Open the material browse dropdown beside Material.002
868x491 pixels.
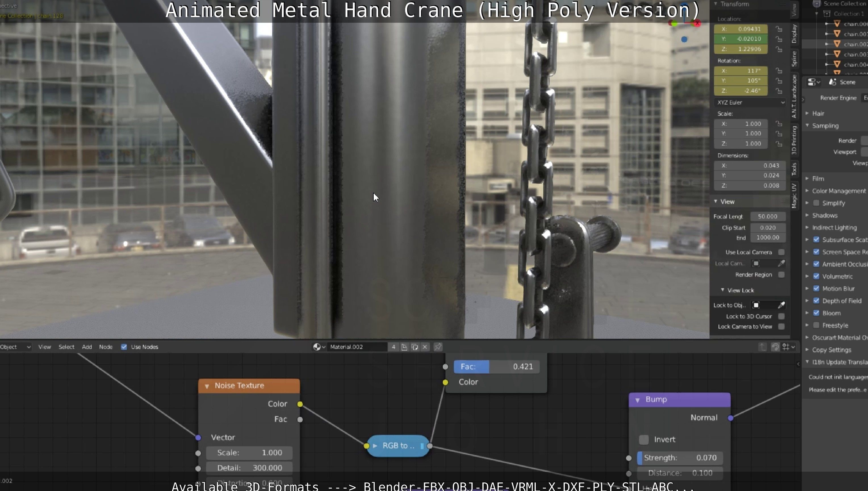(319, 347)
